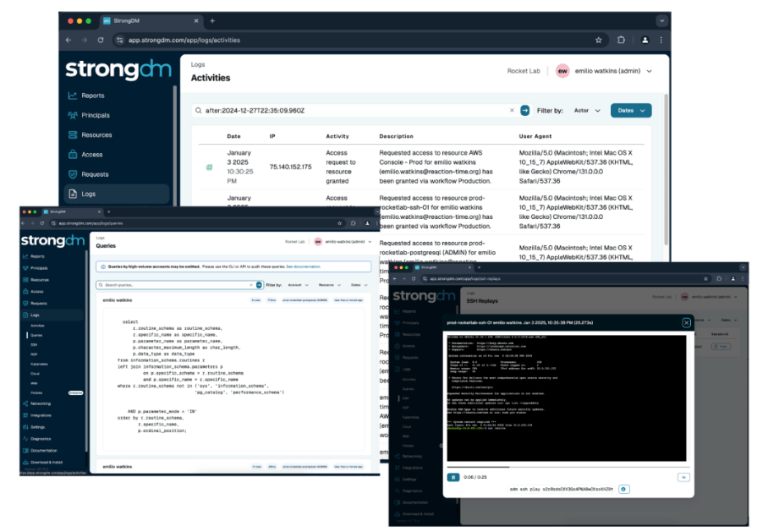The image size is (768, 532).
Task: Go to Resources in the Activities window sidebar
Action: point(96,134)
